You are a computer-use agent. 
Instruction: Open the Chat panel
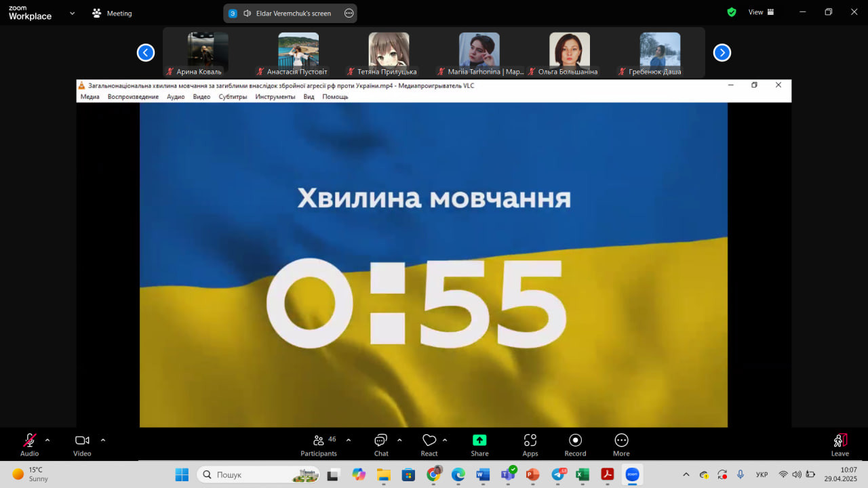381,445
